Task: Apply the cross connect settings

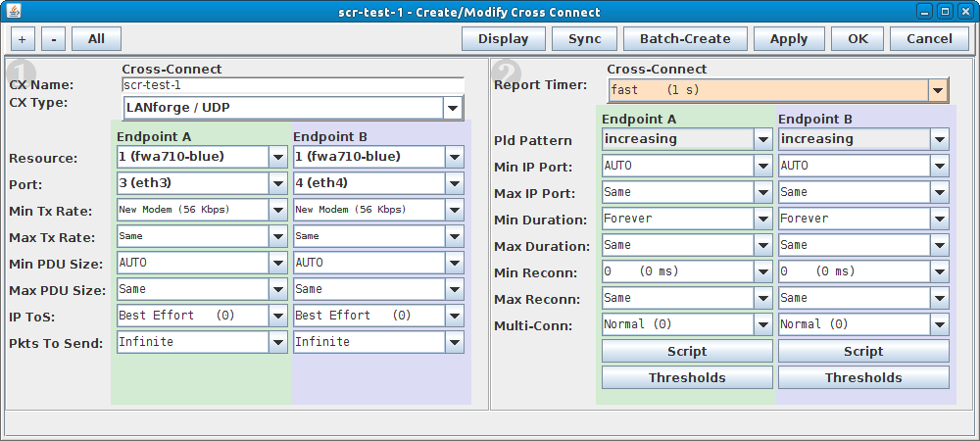Action: click(x=789, y=39)
